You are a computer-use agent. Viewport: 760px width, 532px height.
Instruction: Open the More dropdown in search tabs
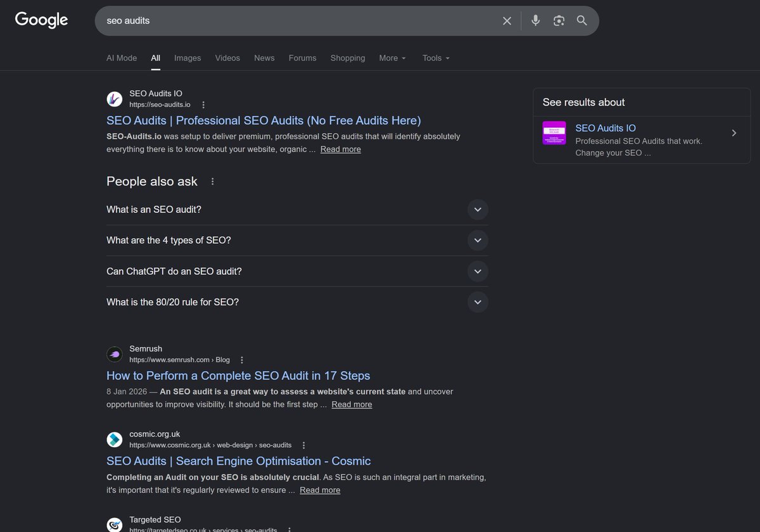[393, 58]
